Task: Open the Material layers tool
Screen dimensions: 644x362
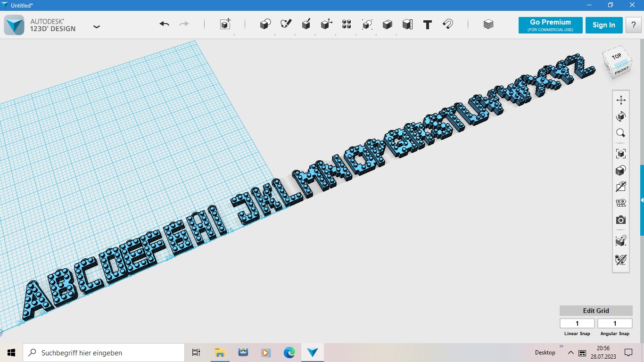Action: pos(488,25)
